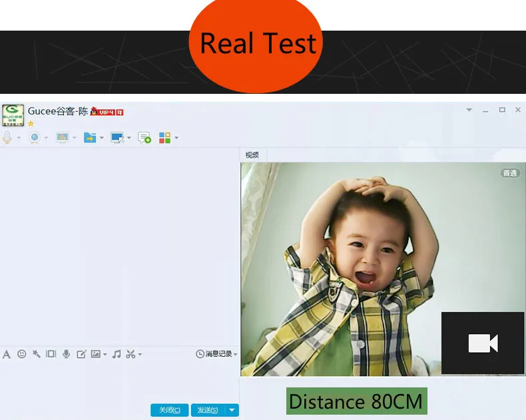Take a screenshot with scissors icon
This screenshot has height=420, width=526.
131,354
